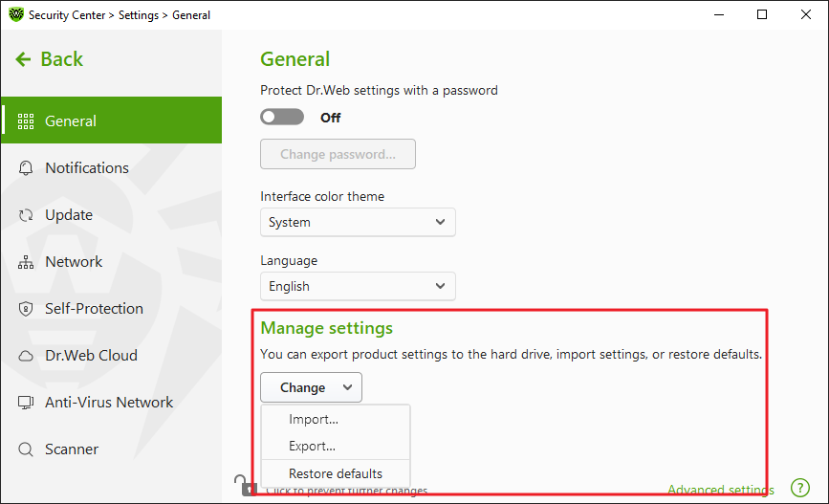The height and width of the screenshot is (504, 829).
Task: Expand the Interface color theme dropdown
Action: (358, 222)
